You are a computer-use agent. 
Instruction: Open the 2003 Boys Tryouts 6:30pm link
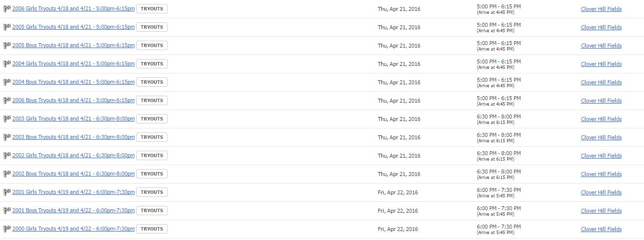73,137
